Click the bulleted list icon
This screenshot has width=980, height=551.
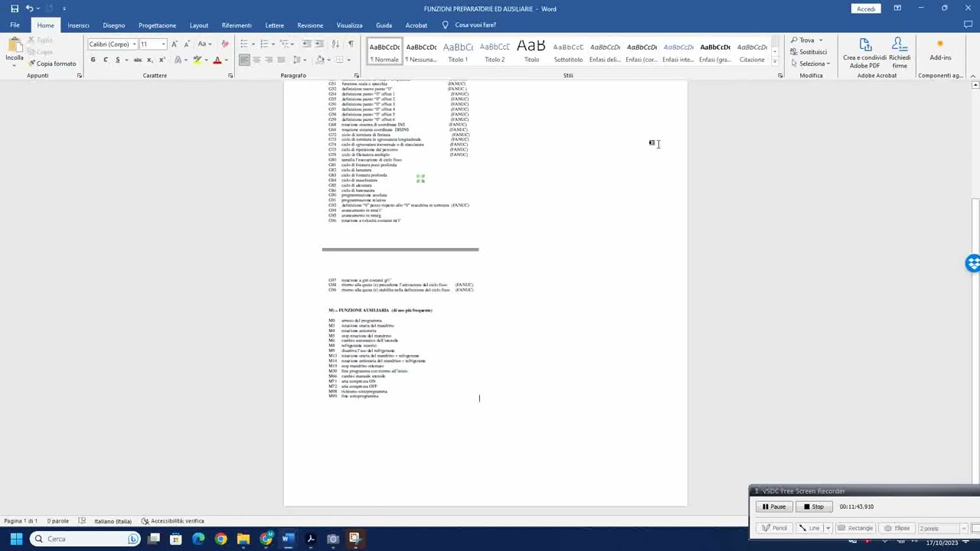point(243,44)
